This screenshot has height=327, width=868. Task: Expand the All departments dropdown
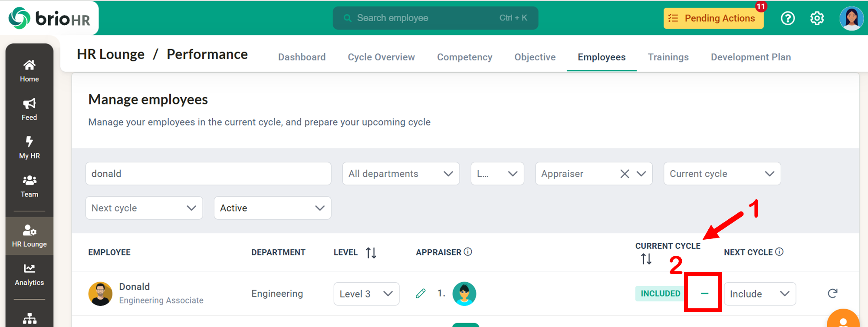[x=401, y=174]
